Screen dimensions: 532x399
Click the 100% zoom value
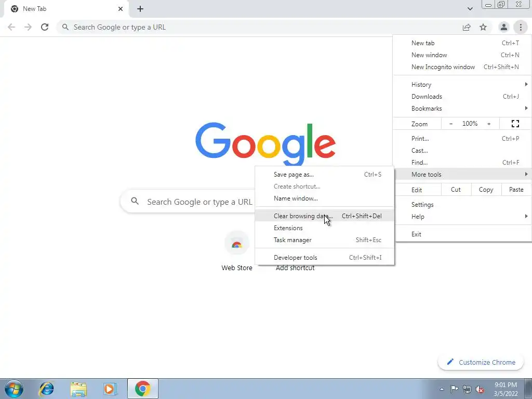[x=470, y=124]
